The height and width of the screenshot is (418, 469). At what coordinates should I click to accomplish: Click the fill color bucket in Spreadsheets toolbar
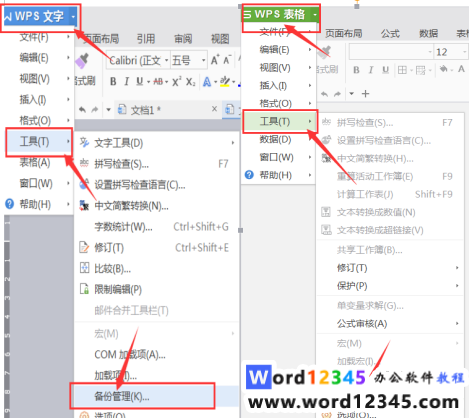tap(444, 69)
